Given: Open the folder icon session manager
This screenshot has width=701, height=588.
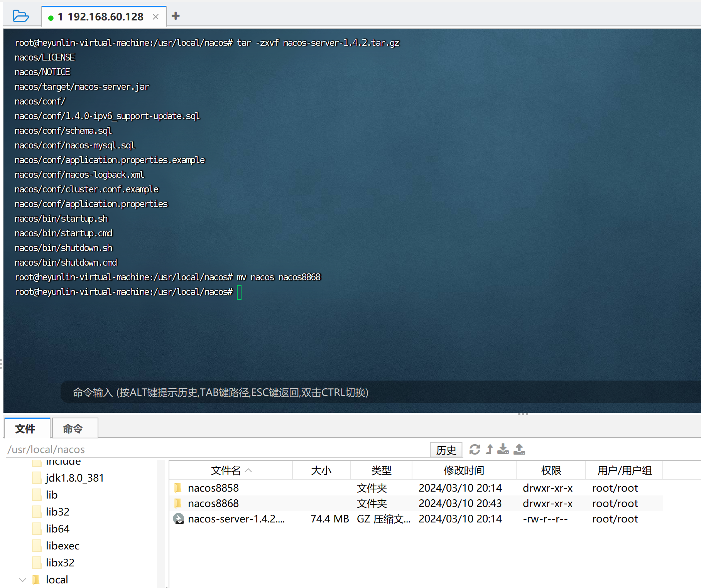Looking at the screenshot, I should pyautogui.click(x=20, y=16).
